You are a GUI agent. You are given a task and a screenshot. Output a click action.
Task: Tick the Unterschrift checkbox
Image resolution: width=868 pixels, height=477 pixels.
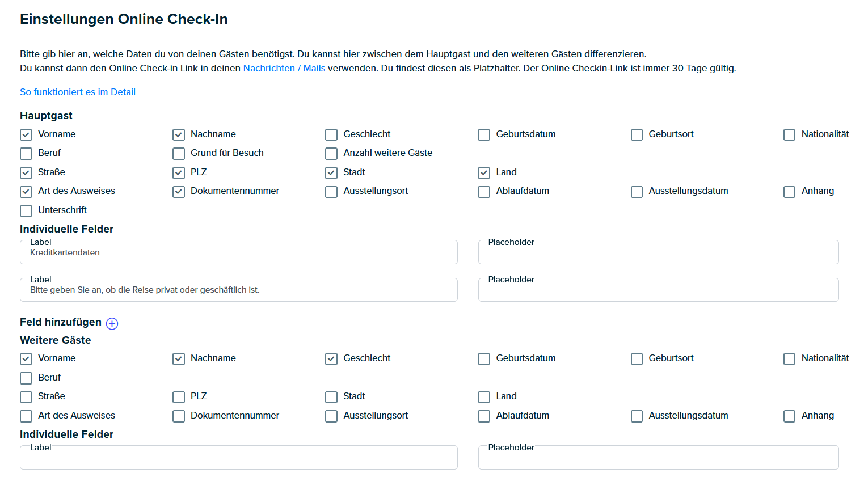click(x=26, y=210)
